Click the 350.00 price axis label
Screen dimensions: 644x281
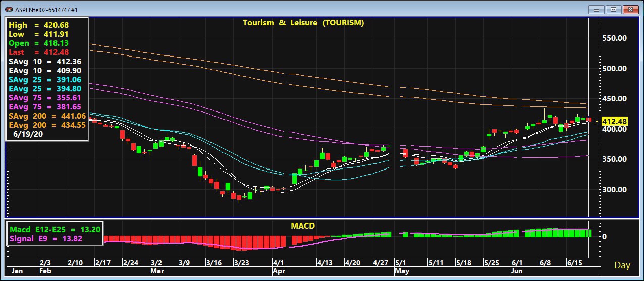pyautogui.click(x=615, y=159)
